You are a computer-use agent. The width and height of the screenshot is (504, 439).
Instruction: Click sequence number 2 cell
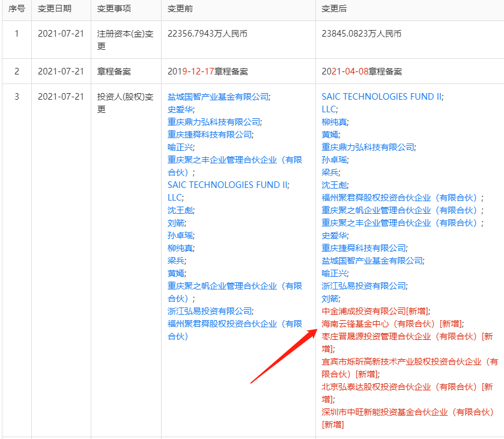[17, 71]
